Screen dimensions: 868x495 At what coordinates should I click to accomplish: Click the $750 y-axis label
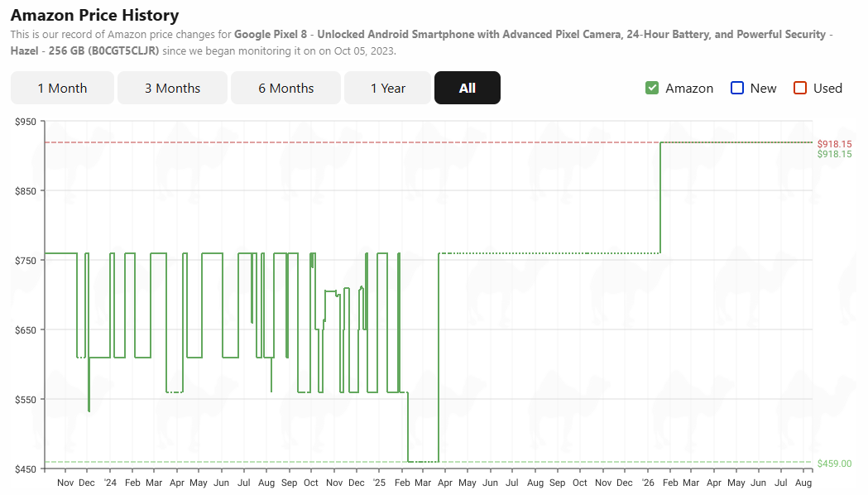[26, 261]
